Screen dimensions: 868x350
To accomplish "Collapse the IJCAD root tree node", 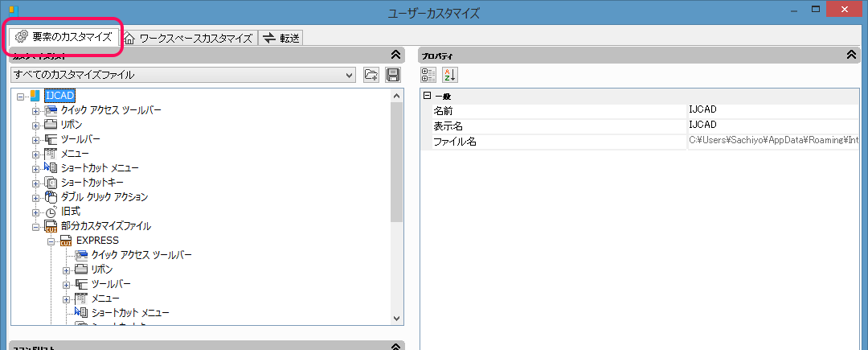I will click(20, 96).
